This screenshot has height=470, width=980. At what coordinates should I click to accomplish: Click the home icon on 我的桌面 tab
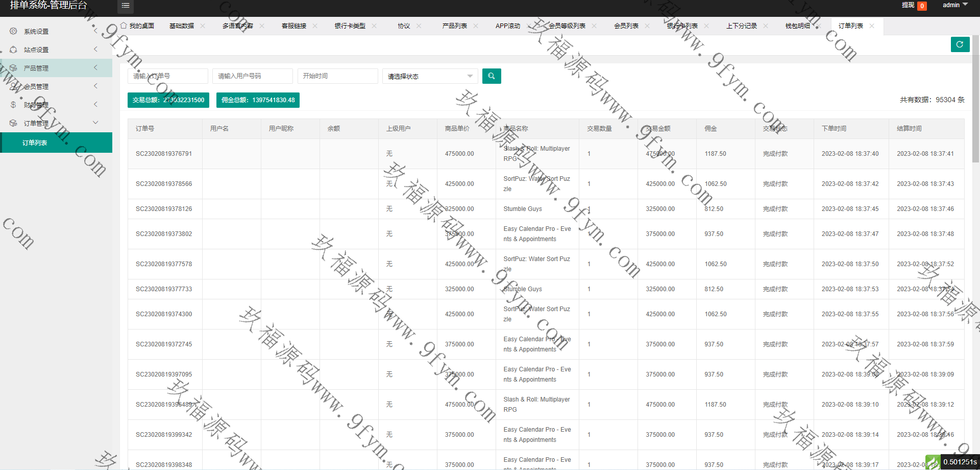124,26
